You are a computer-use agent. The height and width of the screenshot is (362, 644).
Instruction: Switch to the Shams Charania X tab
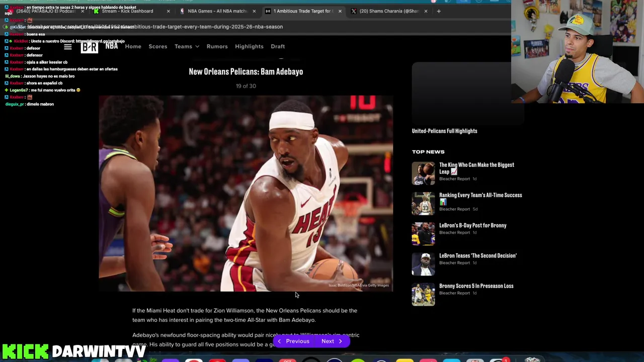point(388,11)
